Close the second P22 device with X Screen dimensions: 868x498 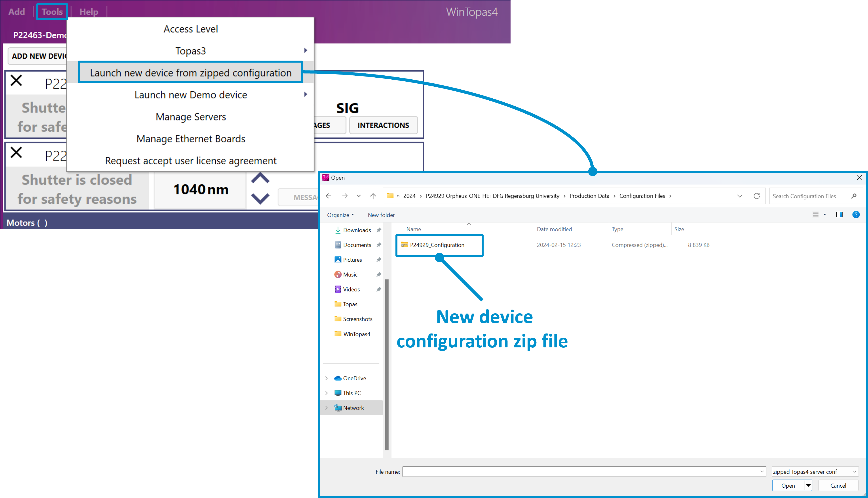tap(16, 153)
